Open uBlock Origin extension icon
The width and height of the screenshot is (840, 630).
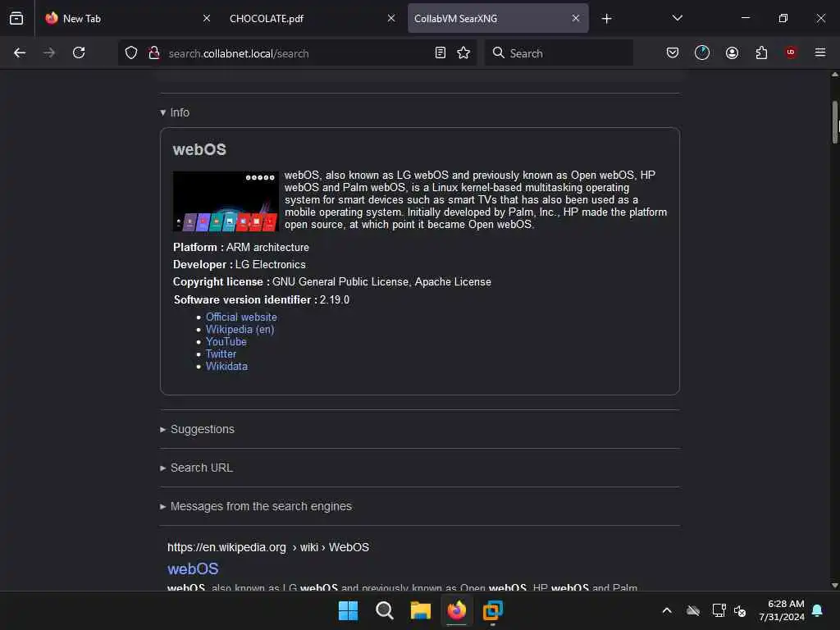[791, 52]
